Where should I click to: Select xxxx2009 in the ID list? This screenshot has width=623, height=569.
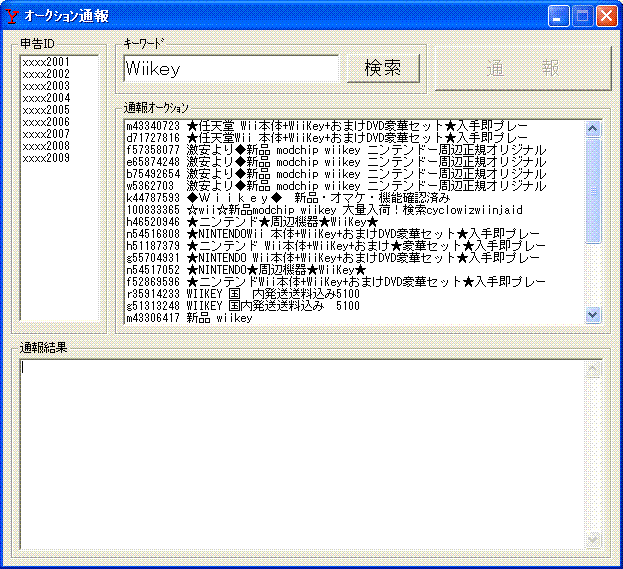pos(59,158)
